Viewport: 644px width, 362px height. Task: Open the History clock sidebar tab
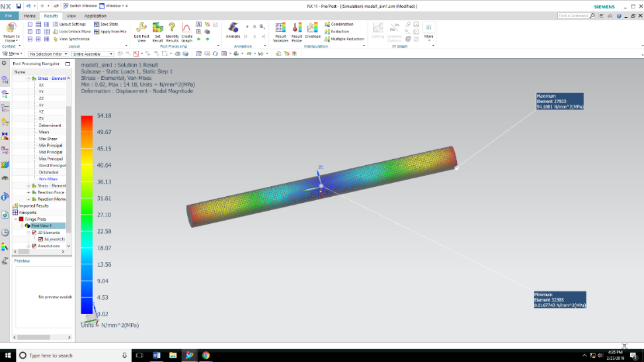tap(5, 233)
